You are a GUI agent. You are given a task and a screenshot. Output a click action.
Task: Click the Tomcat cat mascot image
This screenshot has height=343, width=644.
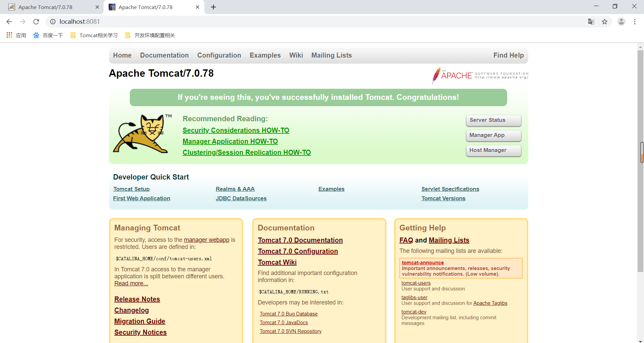(x=142, y=134)
